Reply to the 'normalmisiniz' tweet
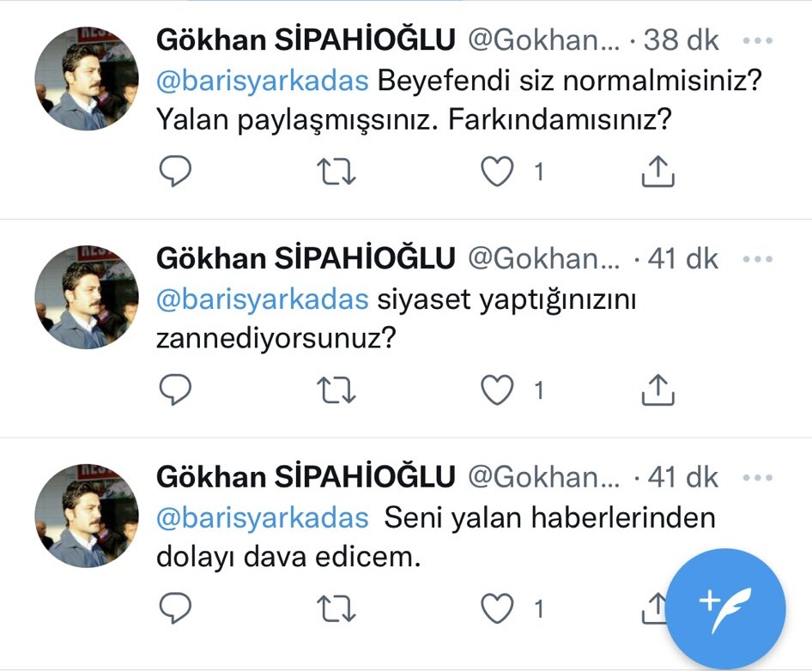This screenshot has width=812, height=671. (x=176, y=172)
